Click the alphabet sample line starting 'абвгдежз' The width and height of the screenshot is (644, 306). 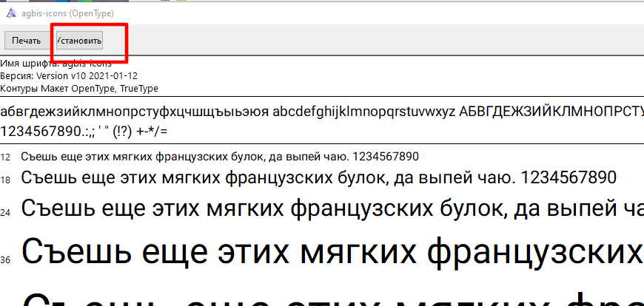322,112
